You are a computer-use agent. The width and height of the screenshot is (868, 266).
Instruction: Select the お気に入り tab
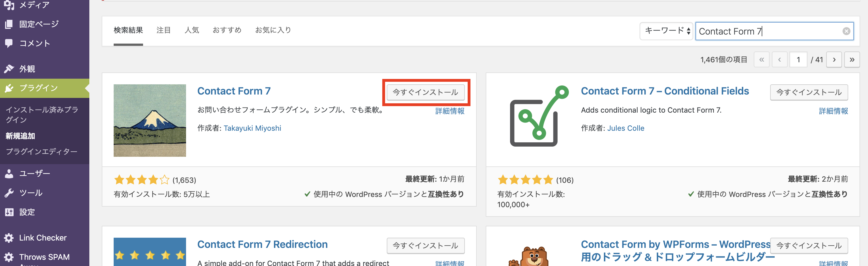tap(273, 30)
